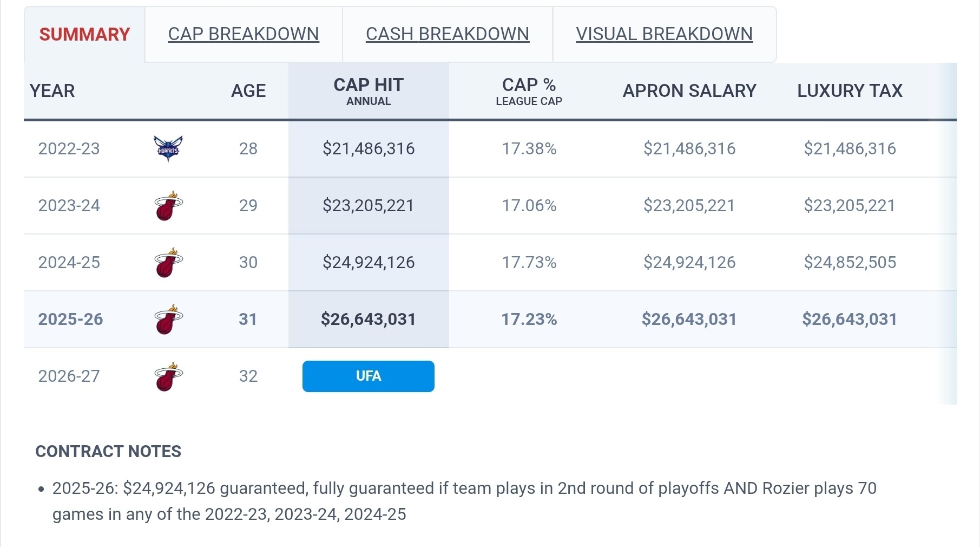
Task: Click the Luxury Tax column header
Action: coord(850,91)
